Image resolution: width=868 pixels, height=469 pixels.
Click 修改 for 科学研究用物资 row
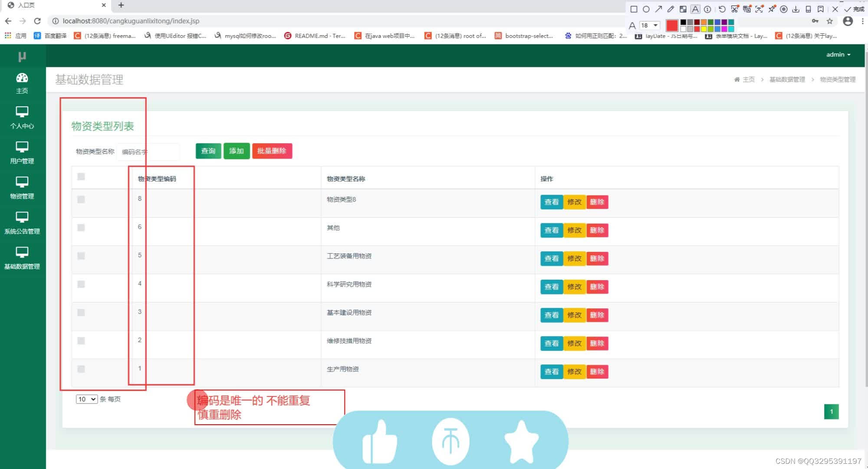(x=575, y=287)
